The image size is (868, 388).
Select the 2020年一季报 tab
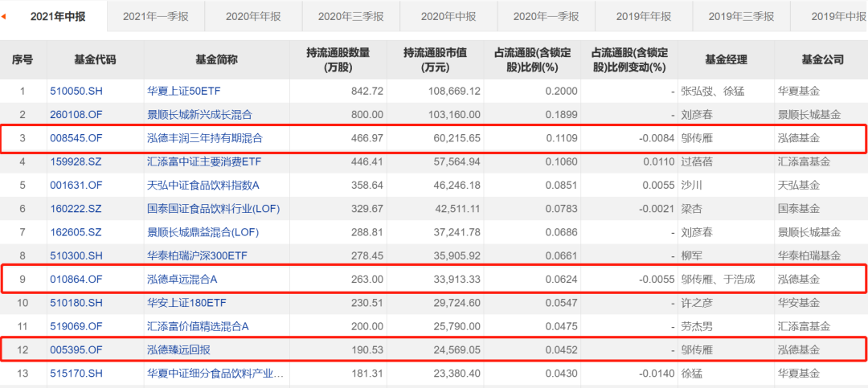[x=547, y=15]
